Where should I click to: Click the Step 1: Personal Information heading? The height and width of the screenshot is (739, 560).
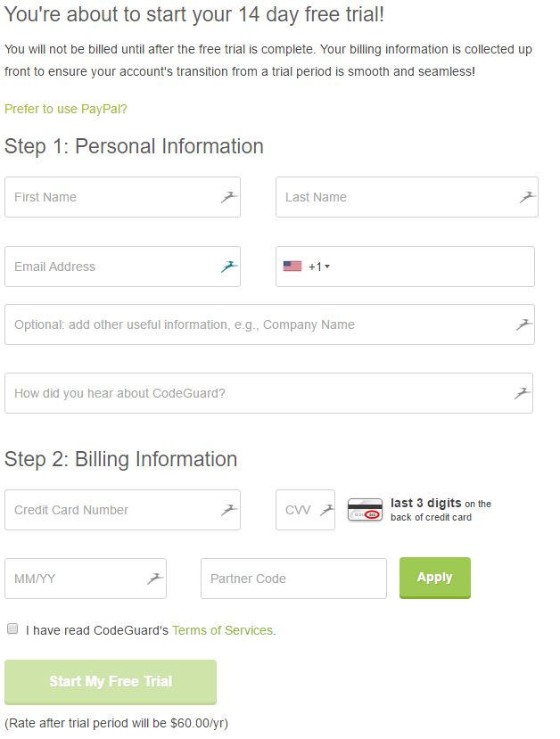click(x=134, y=147)
